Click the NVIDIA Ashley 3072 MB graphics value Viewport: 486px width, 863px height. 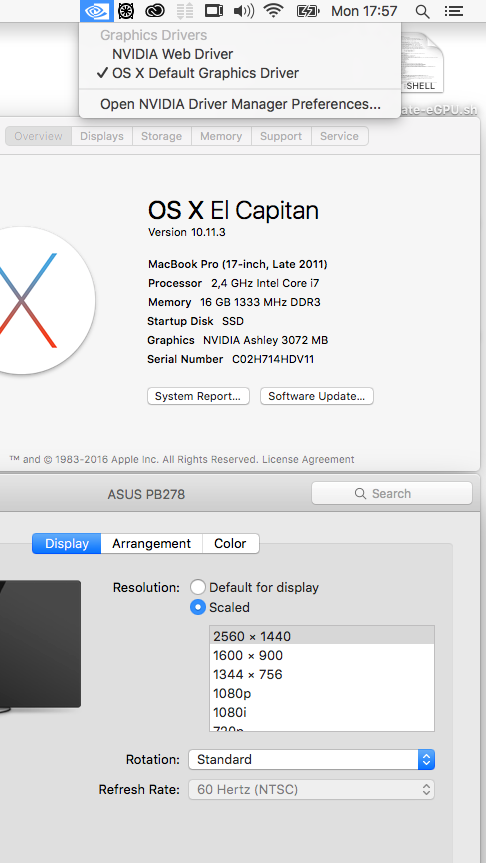[265, 340]
